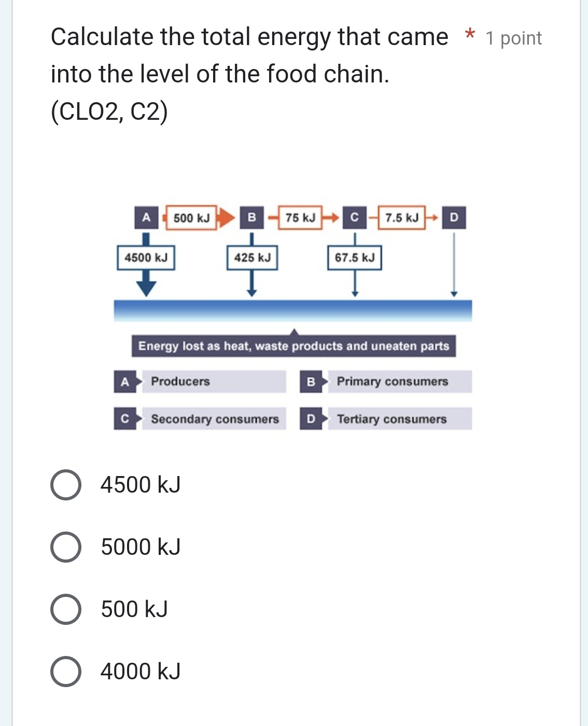Click the energy lost as heat banner
This screenshot has width=588, height=726.
pos(293,345)
